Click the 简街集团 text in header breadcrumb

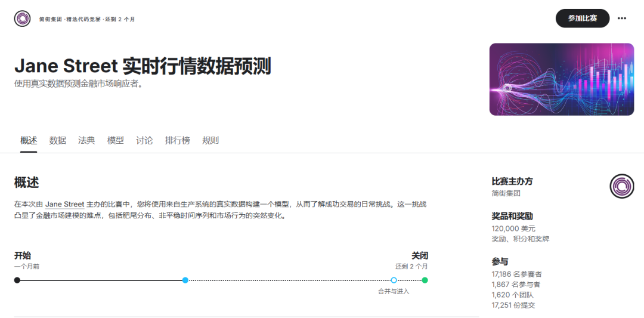click(x=51, y=19)
